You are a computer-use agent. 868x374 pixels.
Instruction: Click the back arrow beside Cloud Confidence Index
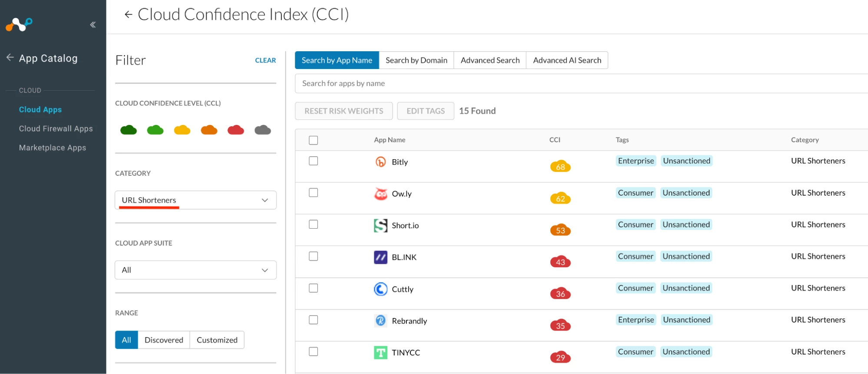pos(128,14)
